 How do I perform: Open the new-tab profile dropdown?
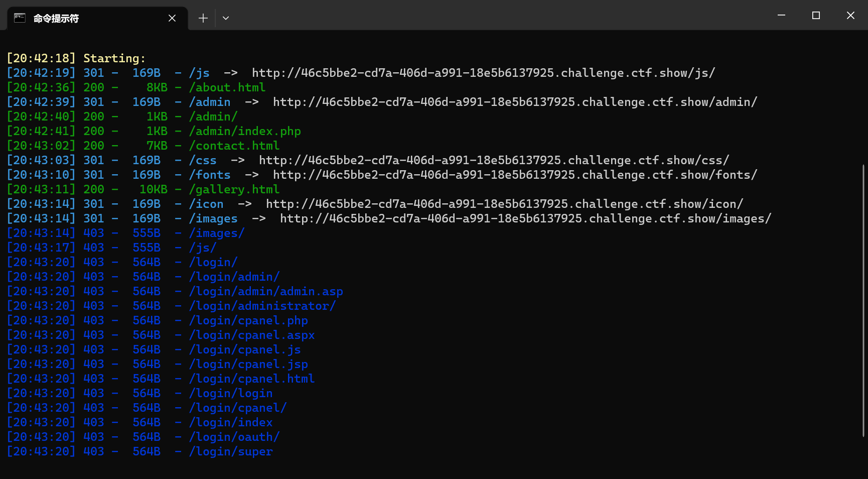226,18
